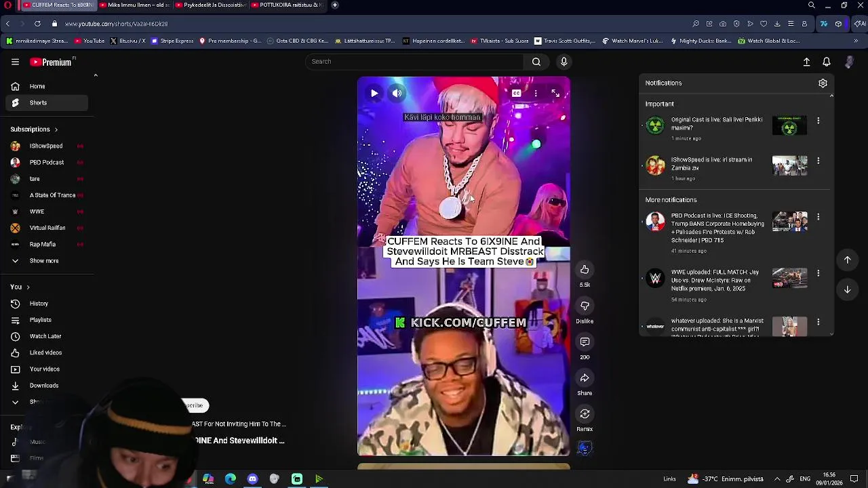Play the Short video

click(x=374, y=94)
